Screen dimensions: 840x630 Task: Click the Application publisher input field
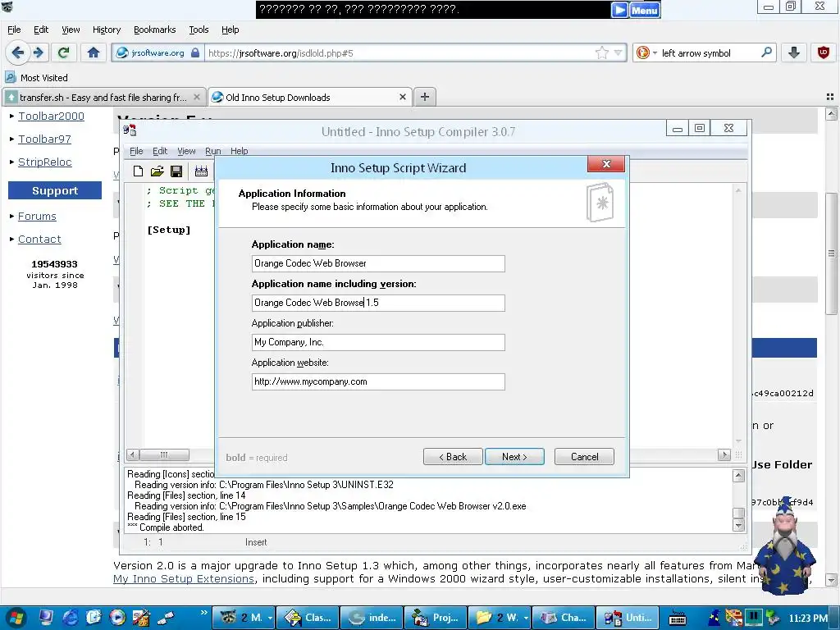pos(378,342)
